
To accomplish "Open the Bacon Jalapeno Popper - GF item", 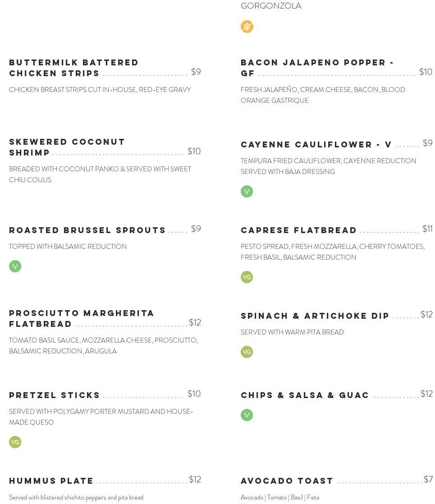I will (317, 68).
